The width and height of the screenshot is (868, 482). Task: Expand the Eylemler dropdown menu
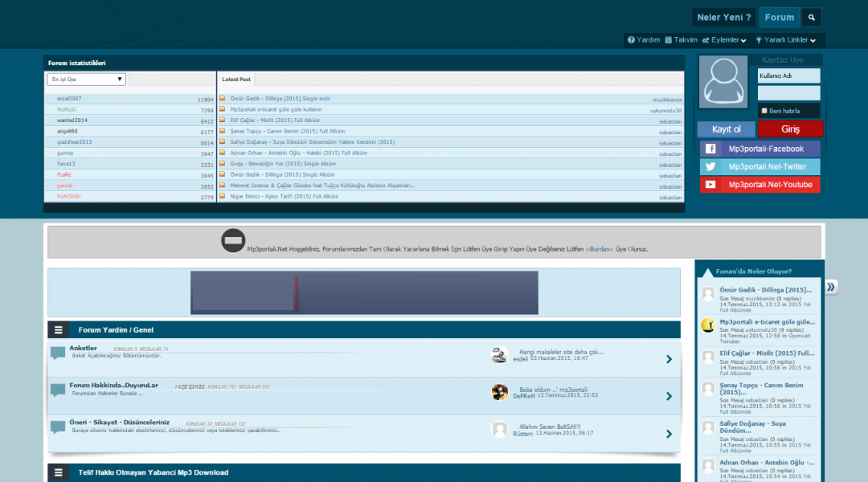click(x=724, y=40)
